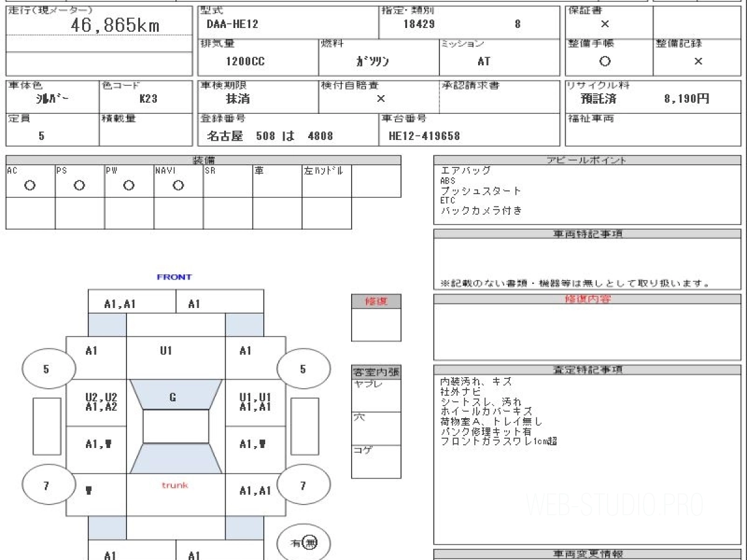Click the 穴 interior lining cell
This screenshot has height=560, width=747.
[x=376, y=429]
